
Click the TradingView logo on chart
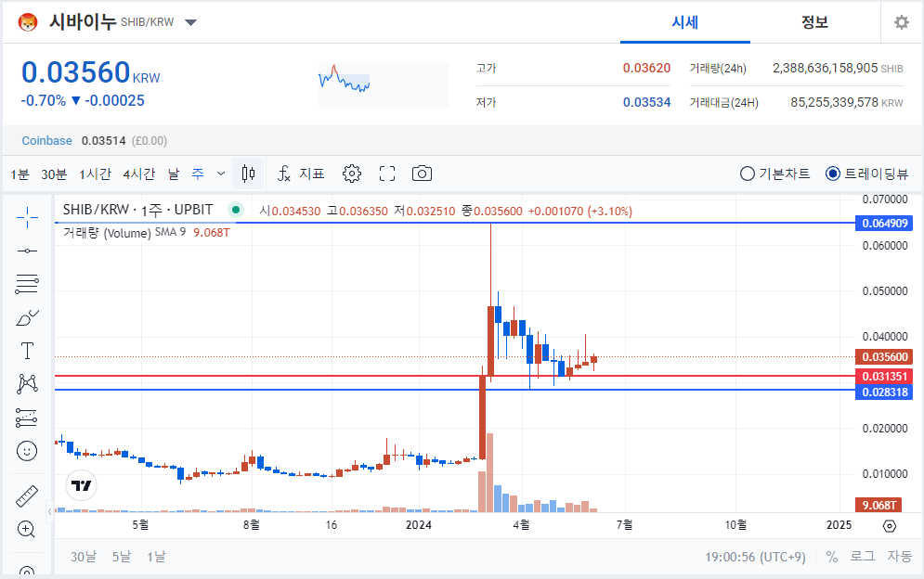click(81, 485)
